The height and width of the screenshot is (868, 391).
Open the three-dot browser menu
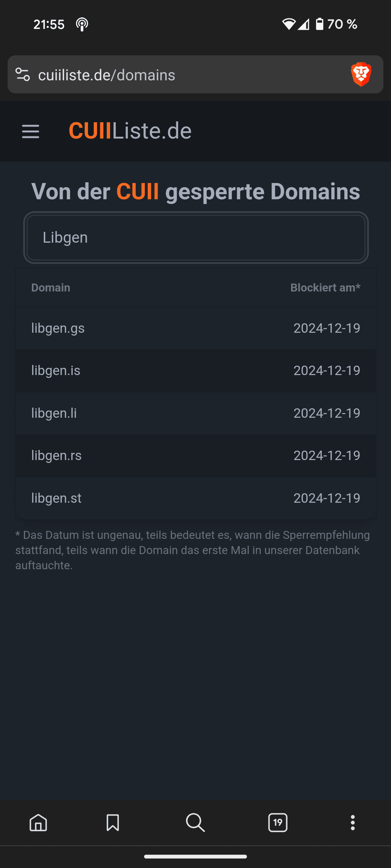pos(353,823)
